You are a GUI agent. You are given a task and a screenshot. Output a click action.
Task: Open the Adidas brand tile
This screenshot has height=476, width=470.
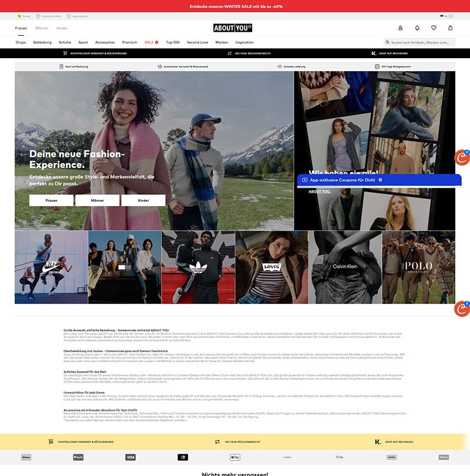198,267
